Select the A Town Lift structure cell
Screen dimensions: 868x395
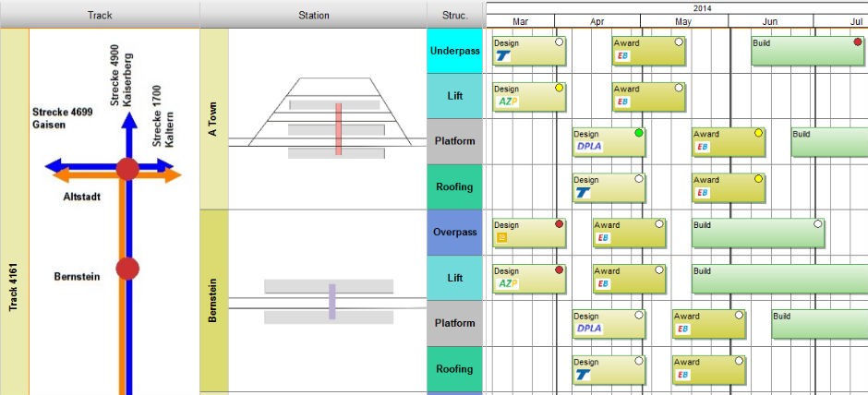coord(455,96)
